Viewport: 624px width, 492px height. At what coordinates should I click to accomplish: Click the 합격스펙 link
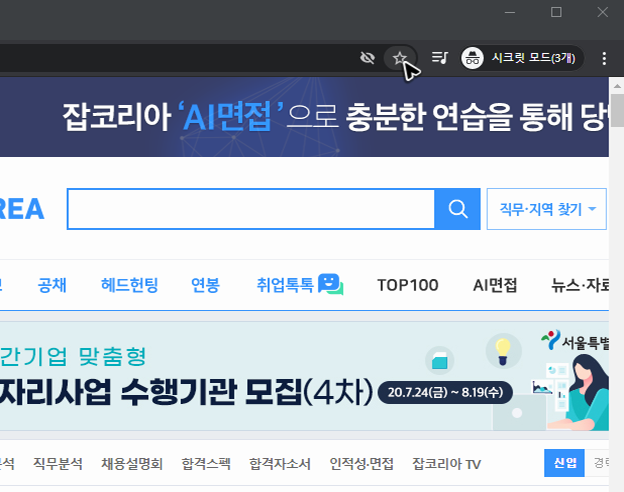[206, 464]
